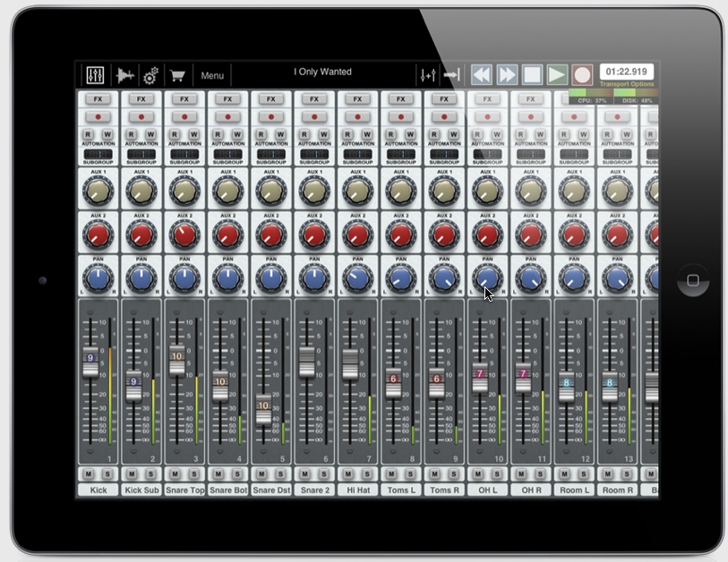
Task: Click the Aux 2 knob on Toms R channel
Action: [x=444, y=234]
